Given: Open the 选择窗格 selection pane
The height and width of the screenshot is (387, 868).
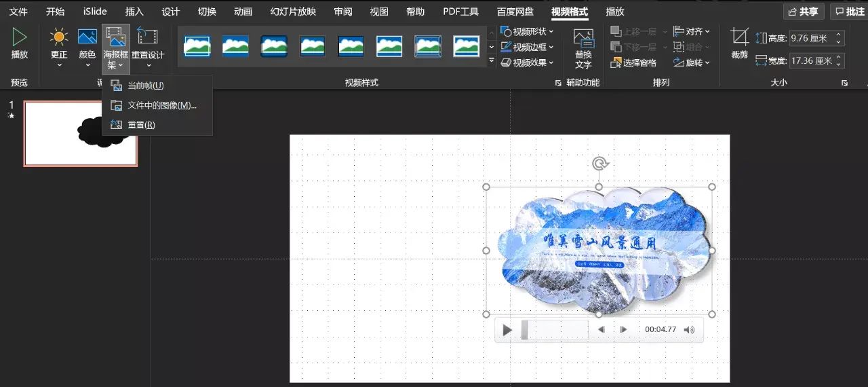Looking at the screenshot, I should 633,63.
